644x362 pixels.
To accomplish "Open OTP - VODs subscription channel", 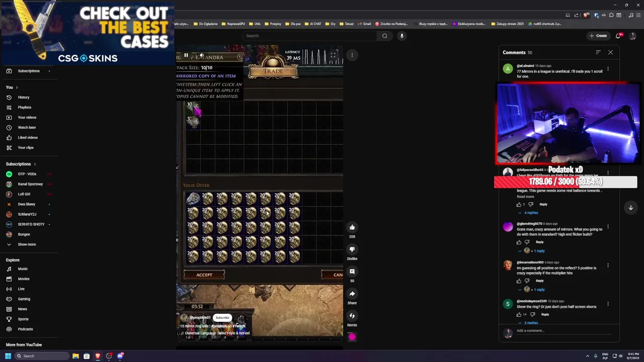I will coord(27,174).
